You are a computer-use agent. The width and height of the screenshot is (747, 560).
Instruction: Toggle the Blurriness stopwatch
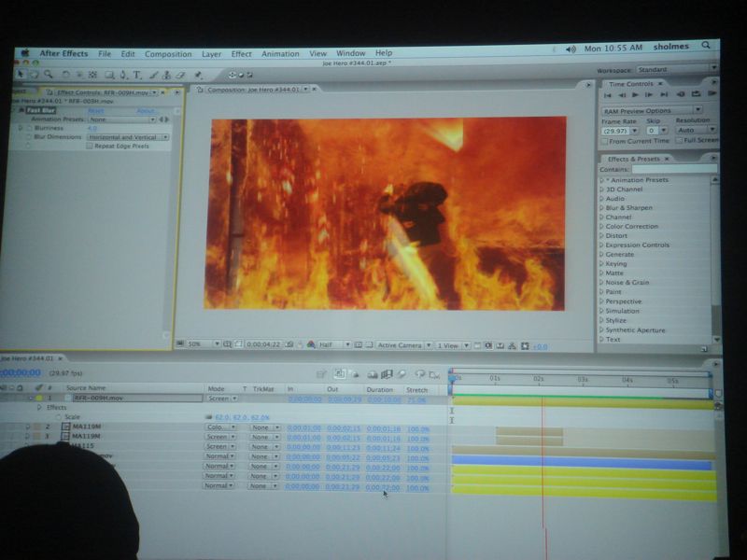pyautogui.click(x=28, y=128)
